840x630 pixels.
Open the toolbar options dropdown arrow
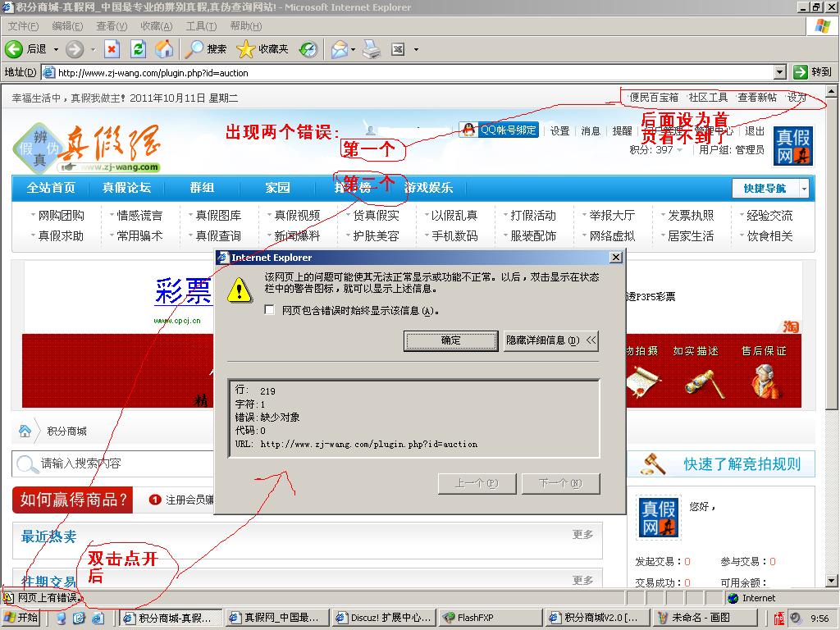click(x=416, y=50)
